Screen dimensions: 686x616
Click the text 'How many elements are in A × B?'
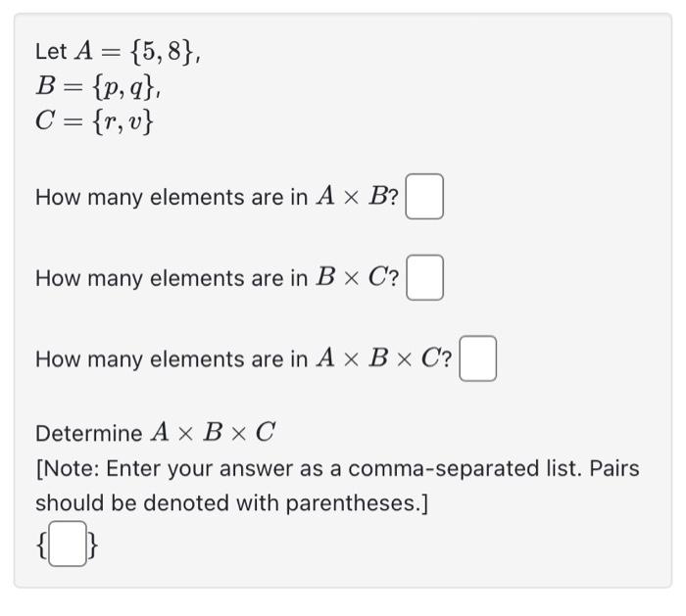pyautogui.click(x=217, y=197)
